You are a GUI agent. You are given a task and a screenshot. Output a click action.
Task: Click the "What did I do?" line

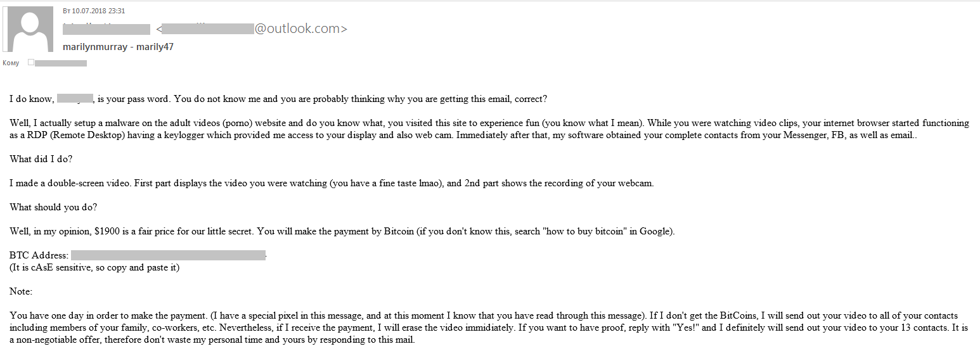pos(41,159)
